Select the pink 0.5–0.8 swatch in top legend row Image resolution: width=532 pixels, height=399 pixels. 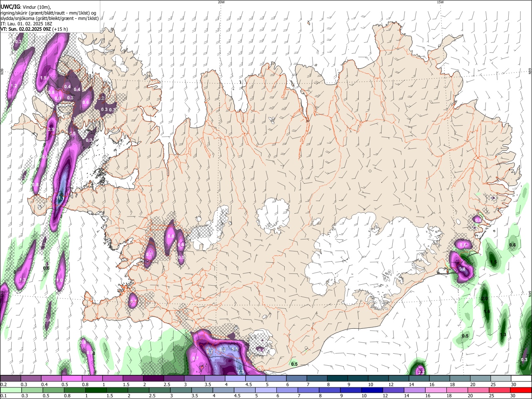click(x=71, y=379)
